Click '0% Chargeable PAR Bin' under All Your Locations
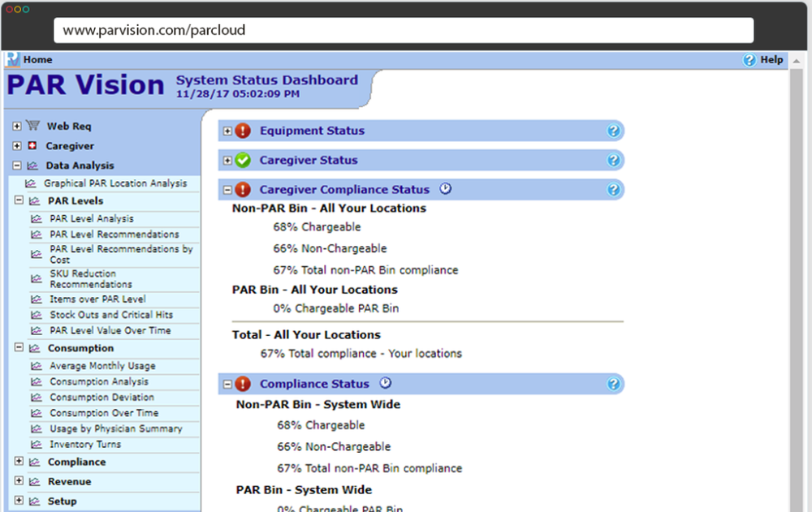 tap(336, 308)
